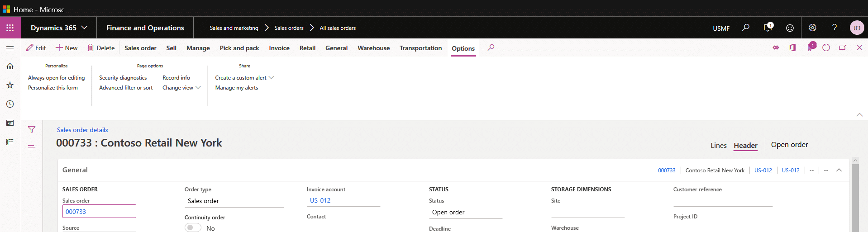Switch to Header view
The height and width of the screenshot is (232, 868).
tap(745, 146)
